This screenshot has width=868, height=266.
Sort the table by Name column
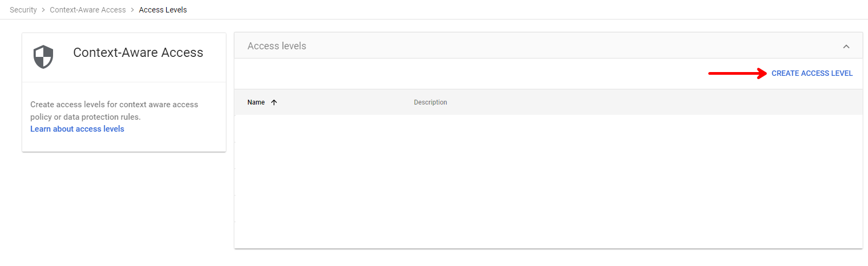click(256, 102)
